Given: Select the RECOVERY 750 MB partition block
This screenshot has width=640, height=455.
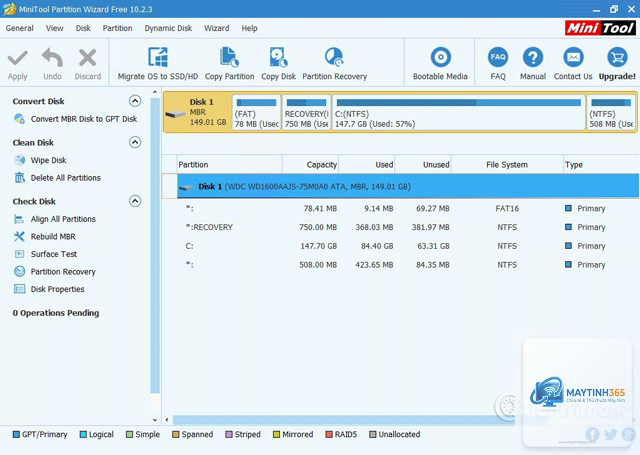Looking at the screenshot, I should 306,112.
